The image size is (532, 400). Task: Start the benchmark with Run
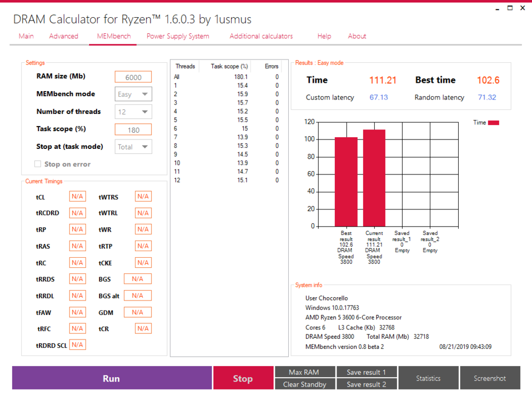pos(112,378)
